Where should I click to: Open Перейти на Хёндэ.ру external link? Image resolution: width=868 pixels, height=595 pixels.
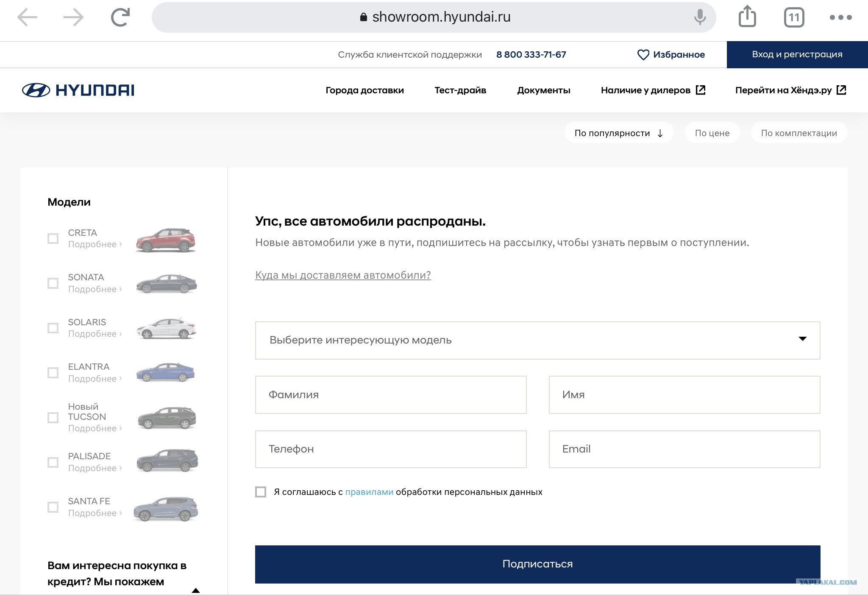pyautogui.click(x=791, y=90)
